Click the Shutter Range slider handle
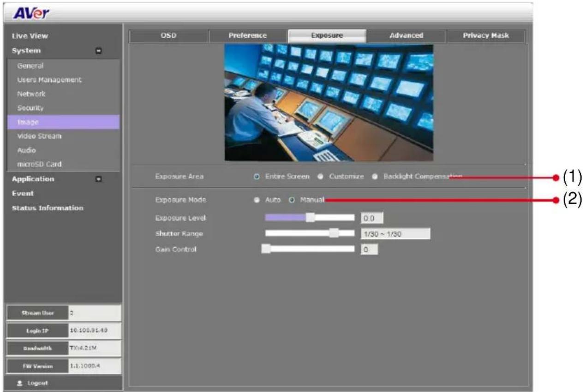The width and height of the screenshot is (586, 392). [335, 233]
